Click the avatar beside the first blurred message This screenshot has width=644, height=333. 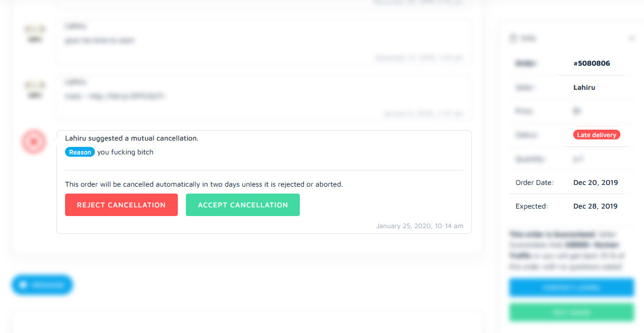click(x=35, y=33)
